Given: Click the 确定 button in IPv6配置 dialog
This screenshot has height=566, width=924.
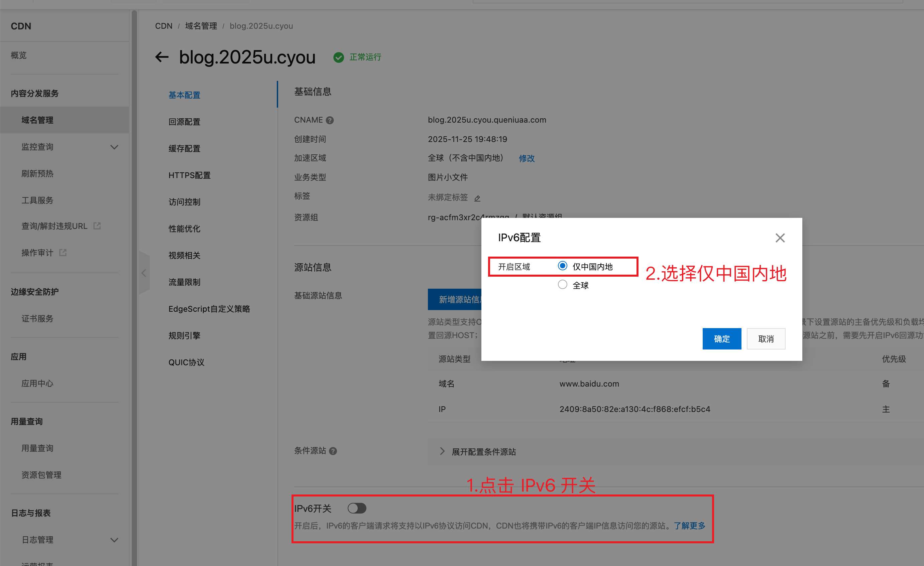Looking at the screenshot, I should click(721, 338).
